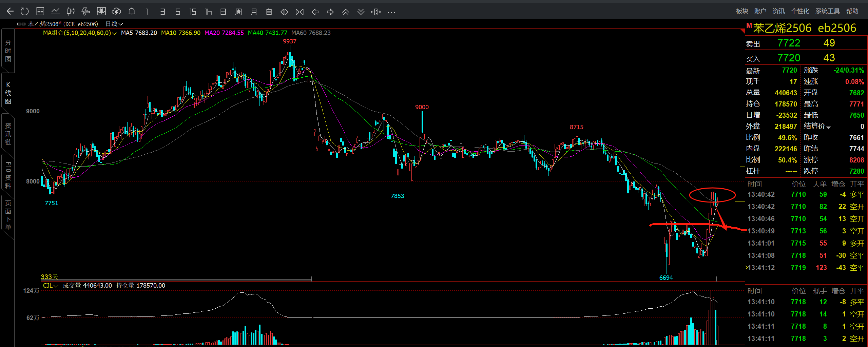Switch to the K线图 side tab

pos(8,93)
